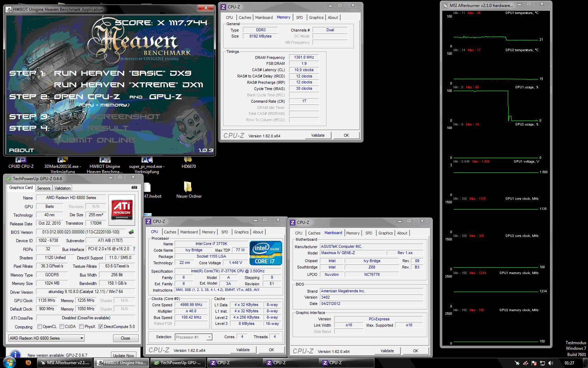
Task: Click RUN HEAVEN "BASIC" DX9 step
Action: tap(122, 73)
